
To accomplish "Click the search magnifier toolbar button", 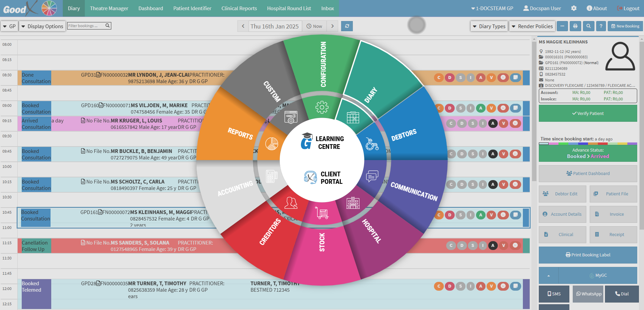I will pos(588,26).
